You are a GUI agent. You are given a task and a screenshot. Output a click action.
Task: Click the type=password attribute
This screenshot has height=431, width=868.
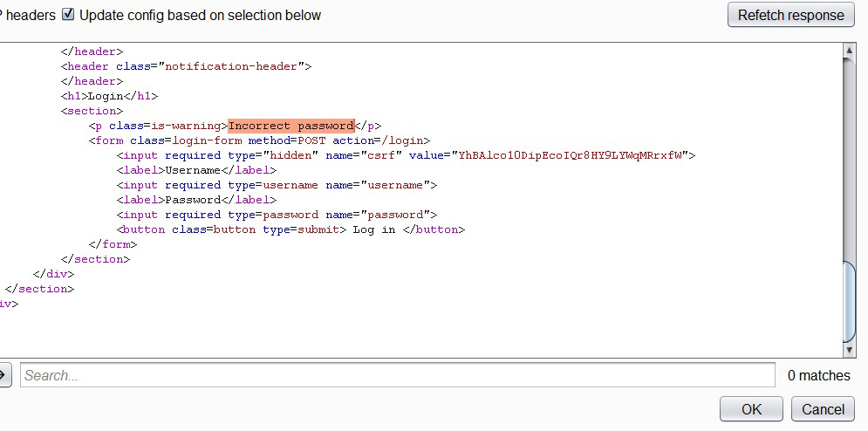pos(273,215)
